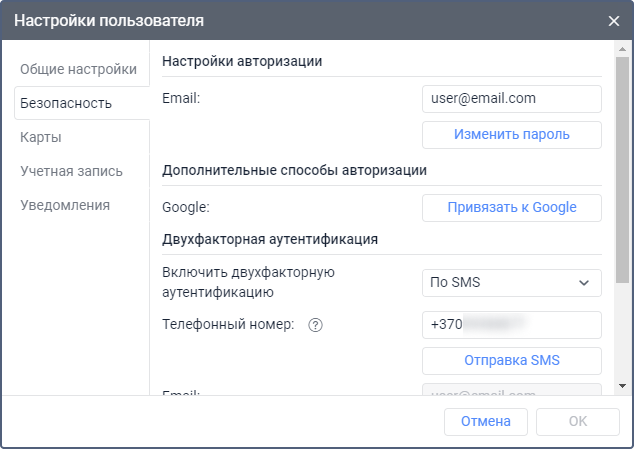Image resolution: width=634 pixels, height=449 pixels.
Task: Close the user settings dialog
Action: 614,20
